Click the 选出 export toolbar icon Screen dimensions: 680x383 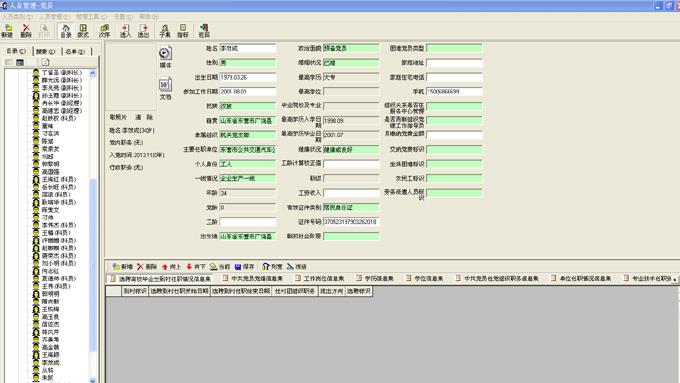[143, 31]
